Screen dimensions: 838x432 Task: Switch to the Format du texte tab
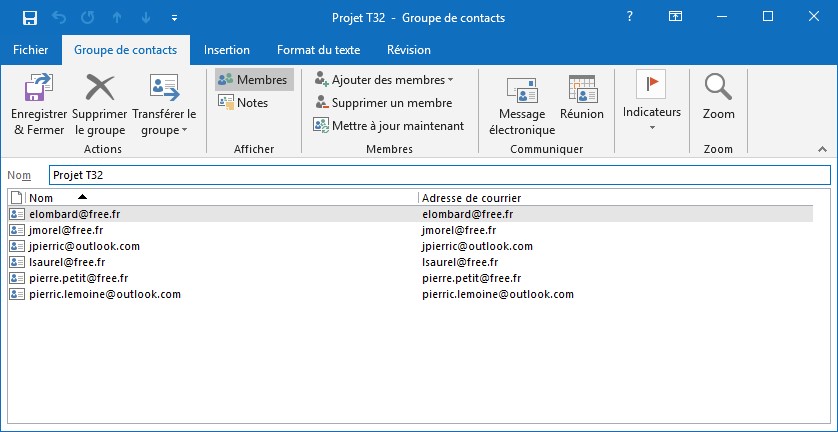pos(318,49)
